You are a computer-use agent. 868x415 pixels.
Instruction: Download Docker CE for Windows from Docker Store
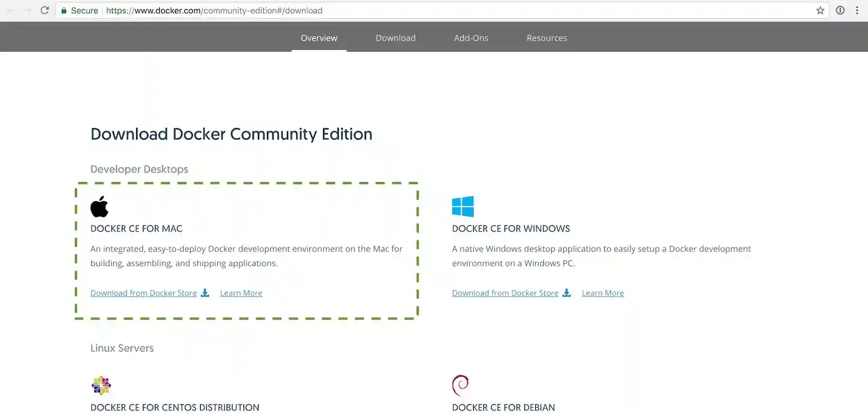[505, 293]
